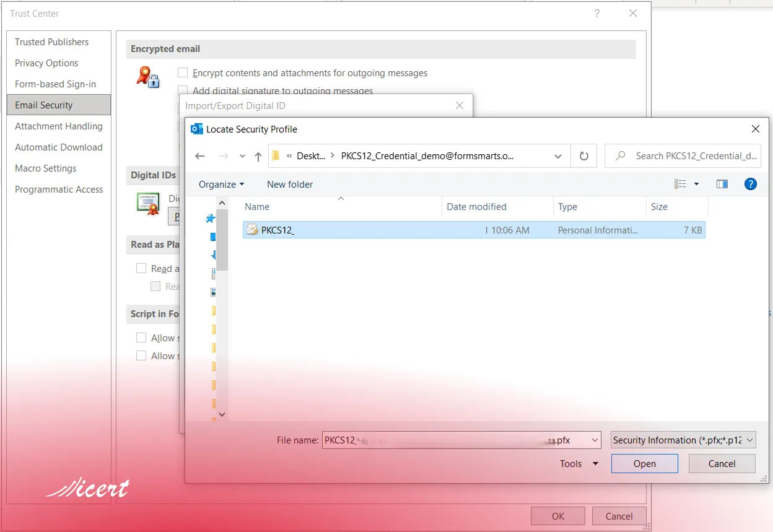
Task: Select Attachment Handling in Trust Center
Action: tap(59, 126)
